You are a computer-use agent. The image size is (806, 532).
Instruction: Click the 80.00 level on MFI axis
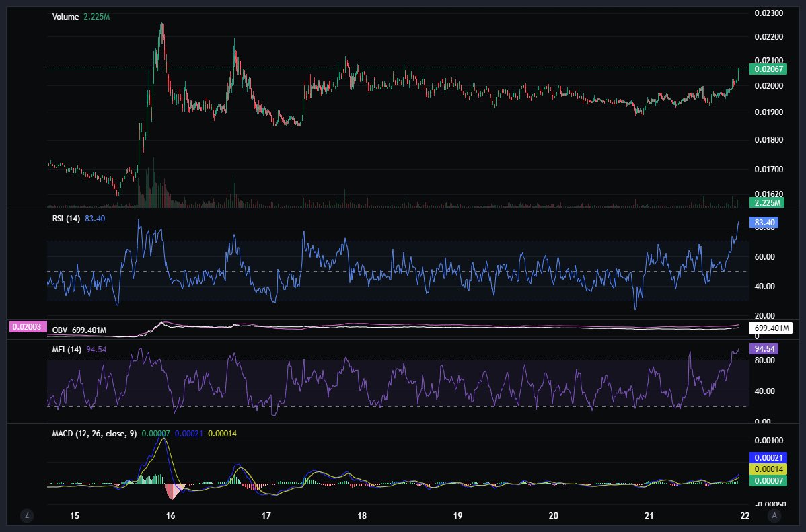point(764,360)
